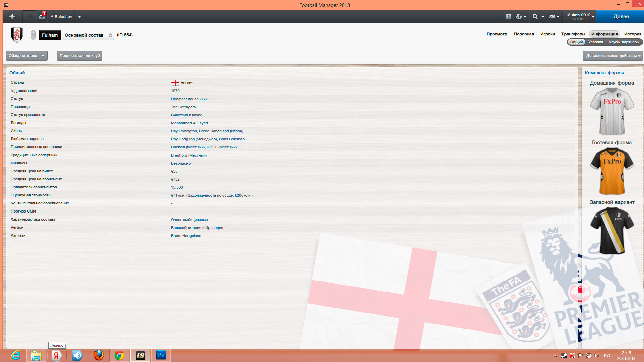This screenshot has height=362, width=644.
Task: Expand the A Balashov manager dropdown
Action: 79,17
